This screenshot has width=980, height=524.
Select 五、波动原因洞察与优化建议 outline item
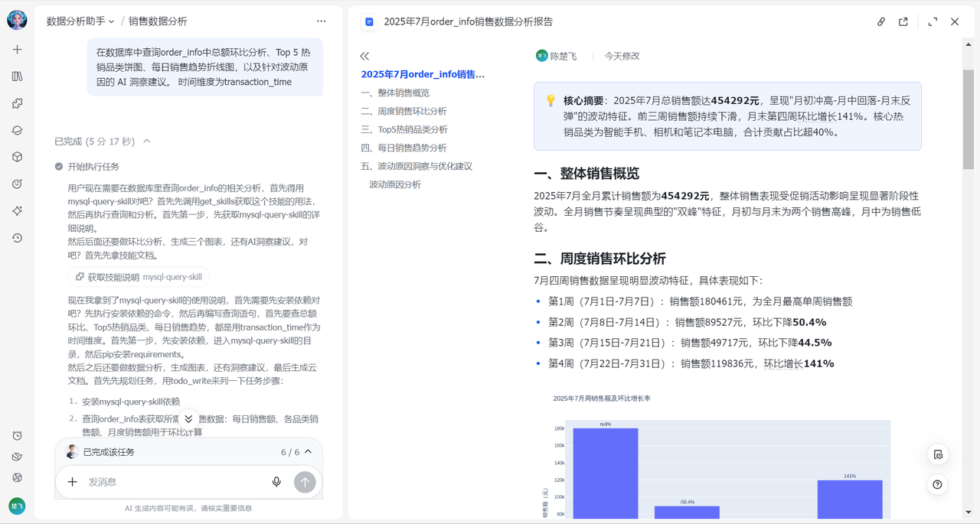[416, 166]
